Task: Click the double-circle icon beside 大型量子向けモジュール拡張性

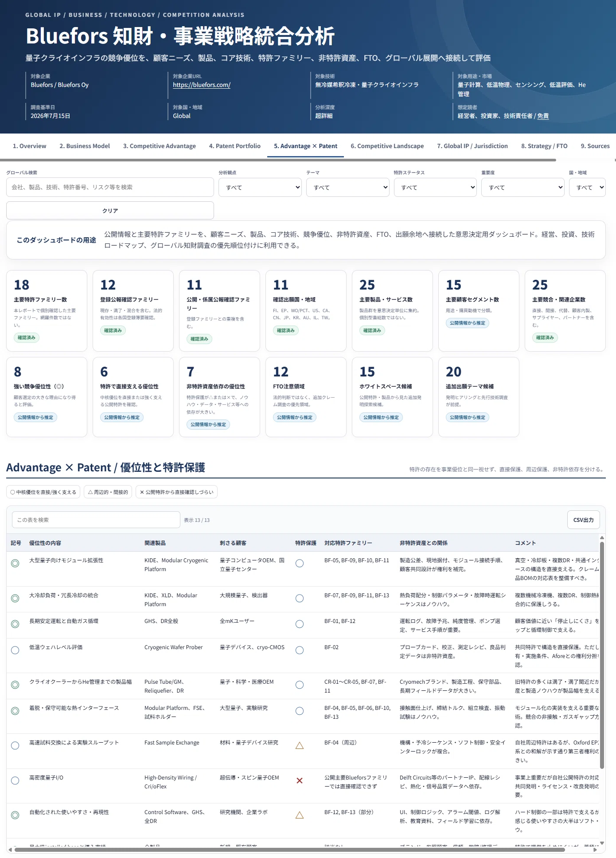Action: pos(15,563)
